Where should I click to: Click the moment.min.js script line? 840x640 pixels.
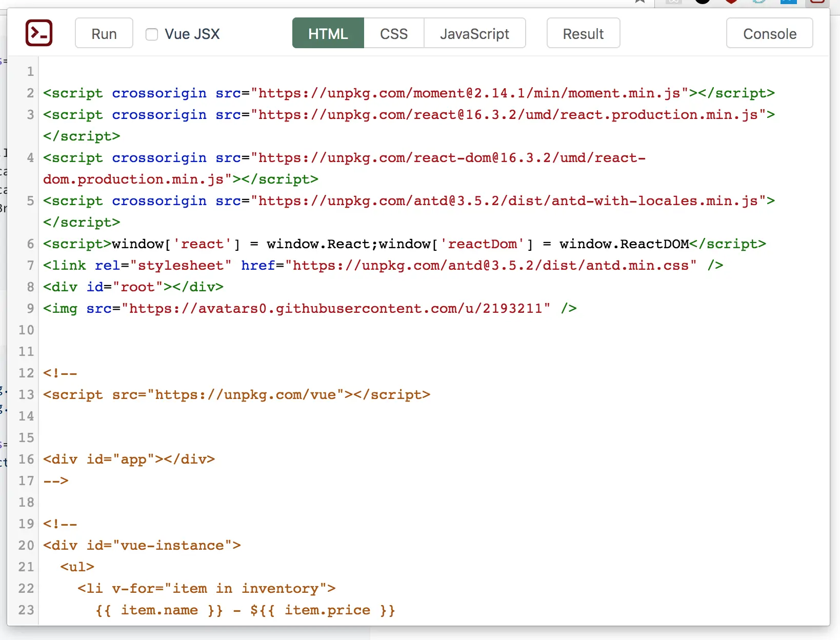(x=409, y=93)
